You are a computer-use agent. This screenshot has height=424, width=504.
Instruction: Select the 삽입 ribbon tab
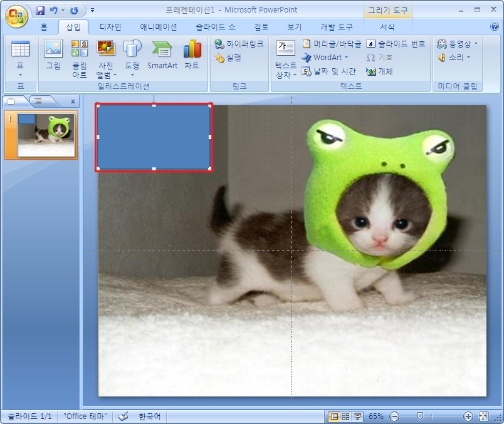(x=73, y=27)
